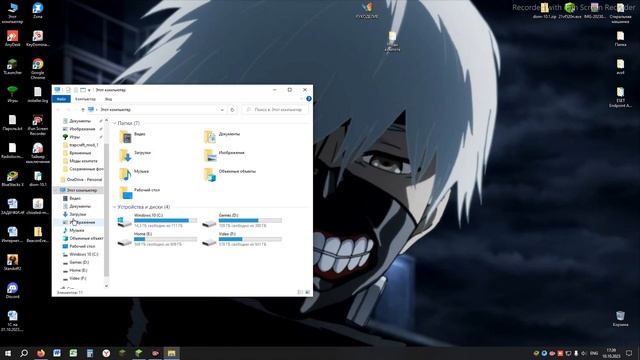Open Google Chrome from the desktop
Viewport: 640px width, 360px height.
pyautogui.click(x=38, y=68)
